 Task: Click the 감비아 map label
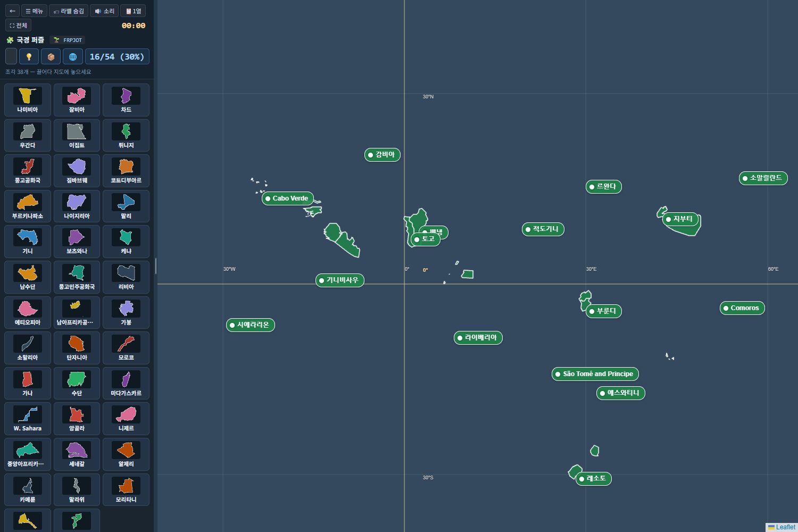383,155
